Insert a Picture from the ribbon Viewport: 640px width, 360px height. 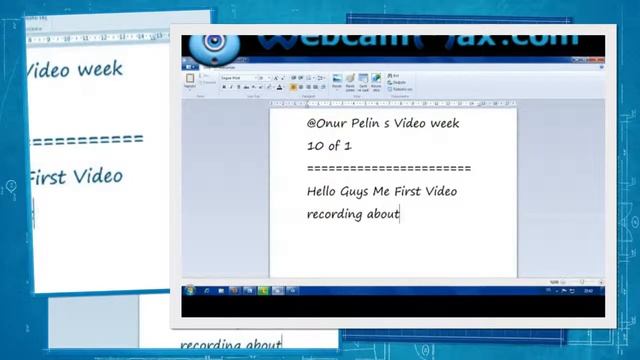coord(337,82)
